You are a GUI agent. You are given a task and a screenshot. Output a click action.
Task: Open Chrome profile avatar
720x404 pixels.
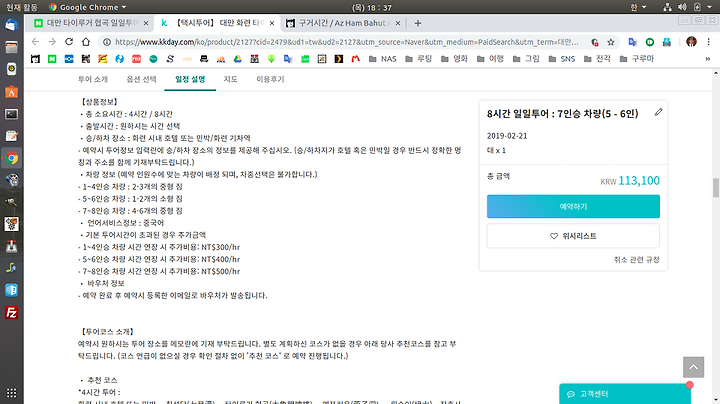691,42
